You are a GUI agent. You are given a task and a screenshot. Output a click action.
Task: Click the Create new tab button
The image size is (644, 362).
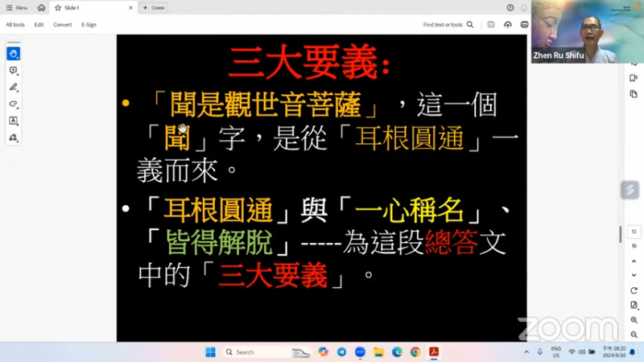point(153,7)
